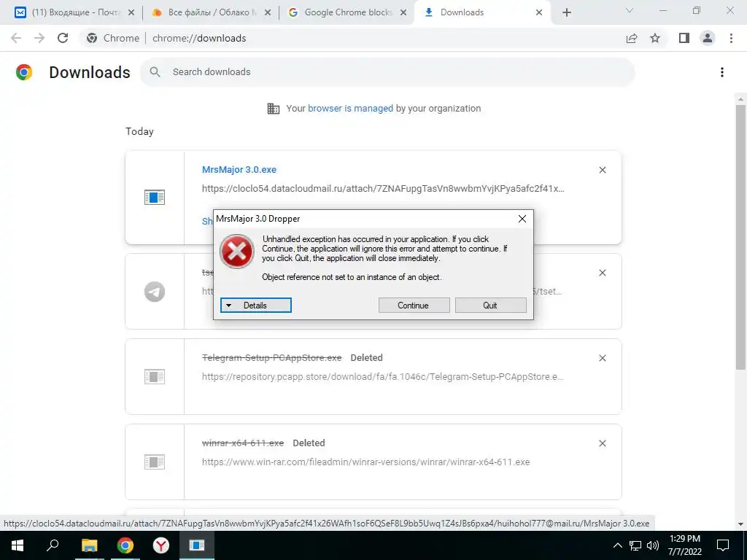Click the share page icon in address bar
This screenshot has width=747, height=560.
point(632,38)
